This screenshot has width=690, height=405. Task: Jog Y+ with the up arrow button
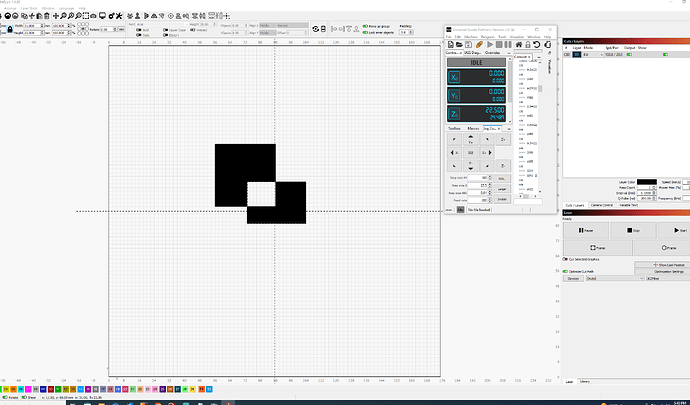[x=470, y=139]
